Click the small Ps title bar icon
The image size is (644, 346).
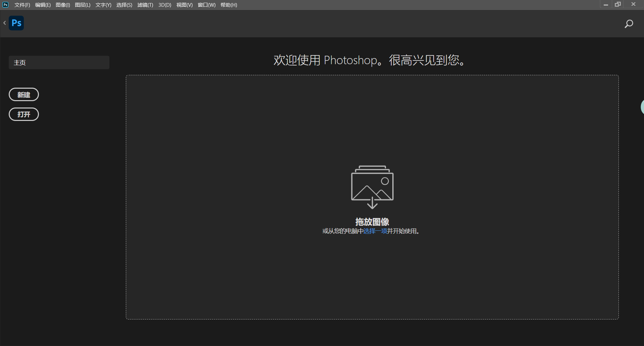click(5, 5)
